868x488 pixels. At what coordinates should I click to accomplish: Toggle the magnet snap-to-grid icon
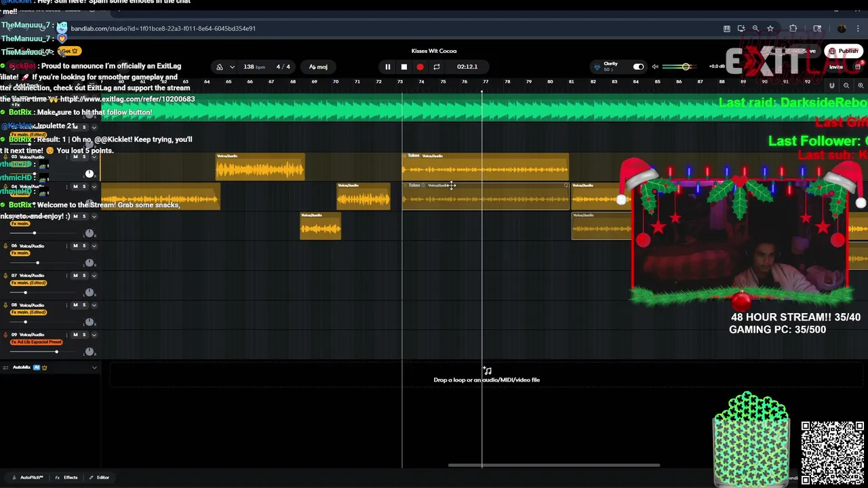(x=832, y=85)
